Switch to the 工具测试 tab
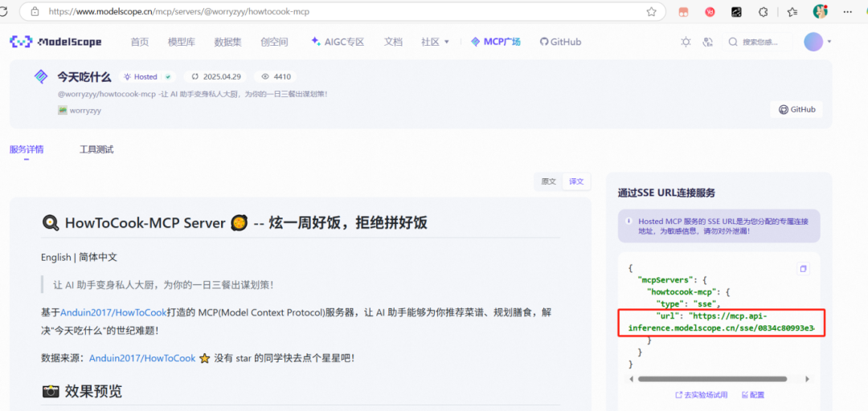This screenshot has width=868, height=411. [x=96, y=149]
